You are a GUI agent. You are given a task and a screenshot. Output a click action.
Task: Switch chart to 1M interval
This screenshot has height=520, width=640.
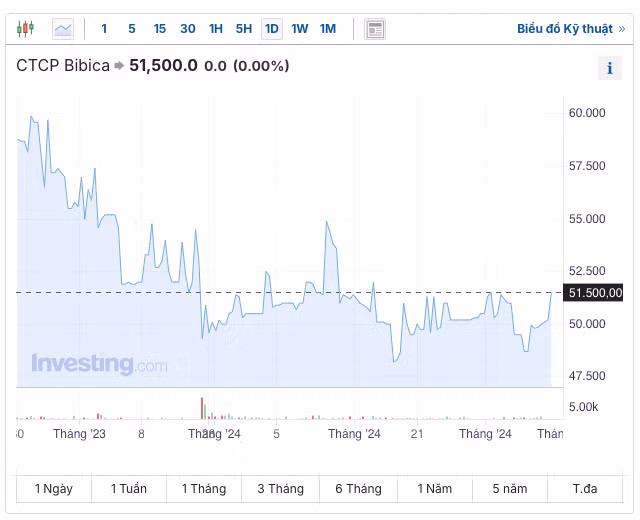pyautogui.click(x=327, y=29)
